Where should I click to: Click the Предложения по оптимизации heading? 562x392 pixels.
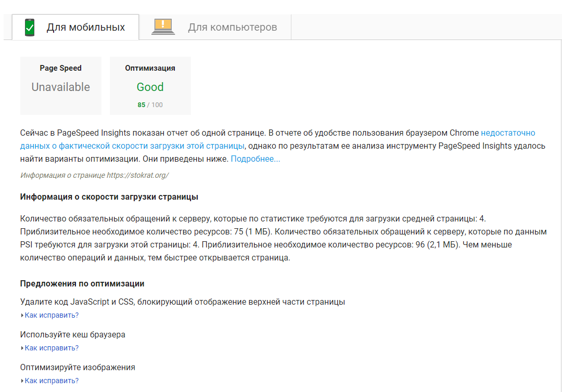click(82, 283)
